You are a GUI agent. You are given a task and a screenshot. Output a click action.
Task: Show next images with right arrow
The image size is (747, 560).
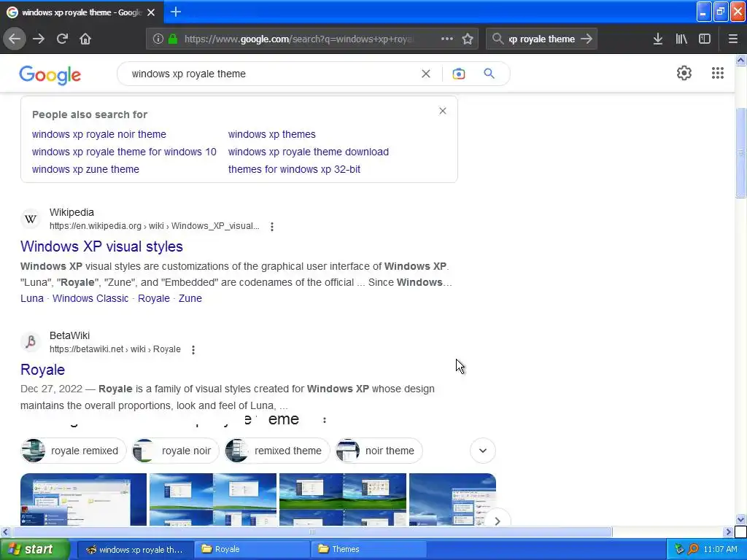[498, 521]
